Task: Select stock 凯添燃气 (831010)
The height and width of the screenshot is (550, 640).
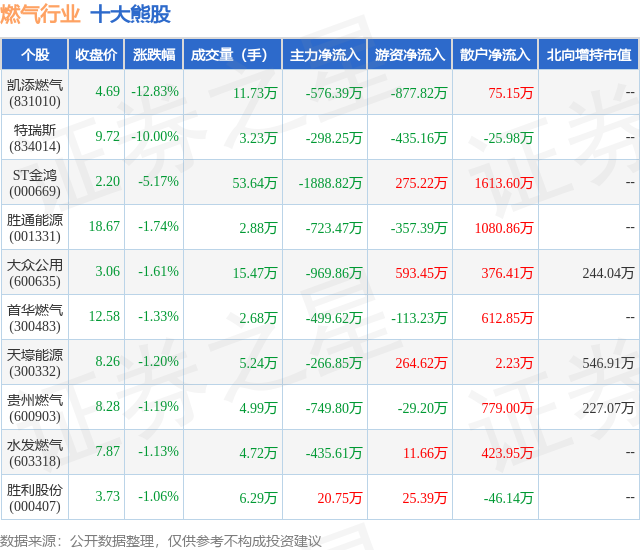Action: (35, 93)
